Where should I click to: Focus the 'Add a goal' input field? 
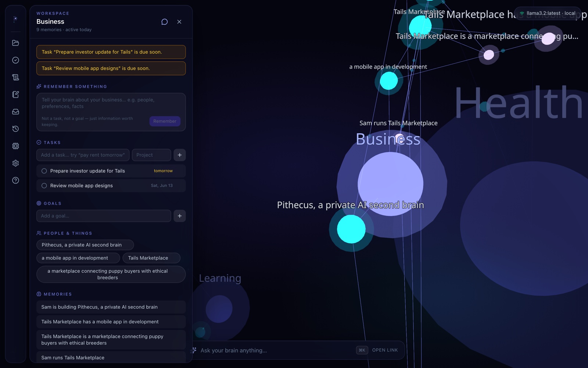104,216
